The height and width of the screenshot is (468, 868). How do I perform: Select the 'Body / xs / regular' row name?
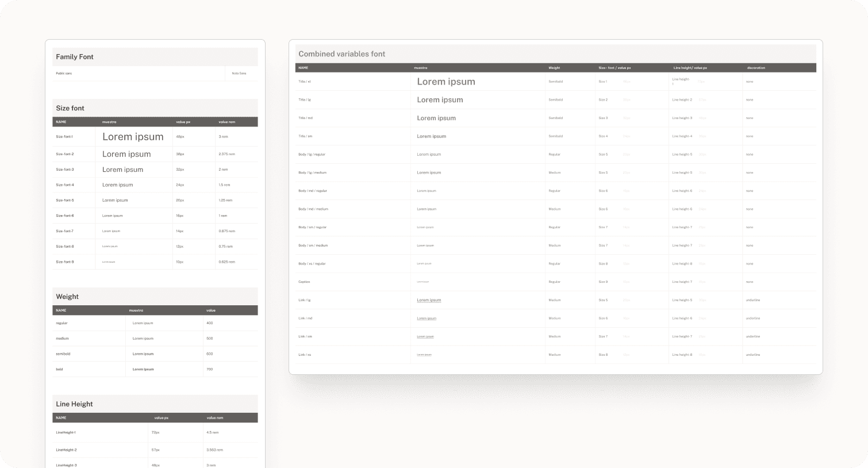pos(312,264)
